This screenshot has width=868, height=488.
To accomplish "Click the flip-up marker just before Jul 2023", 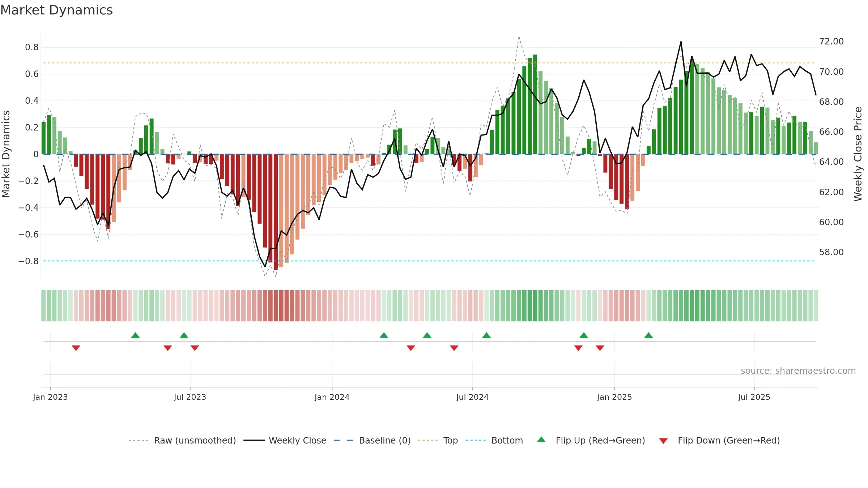I will point(184,335).
